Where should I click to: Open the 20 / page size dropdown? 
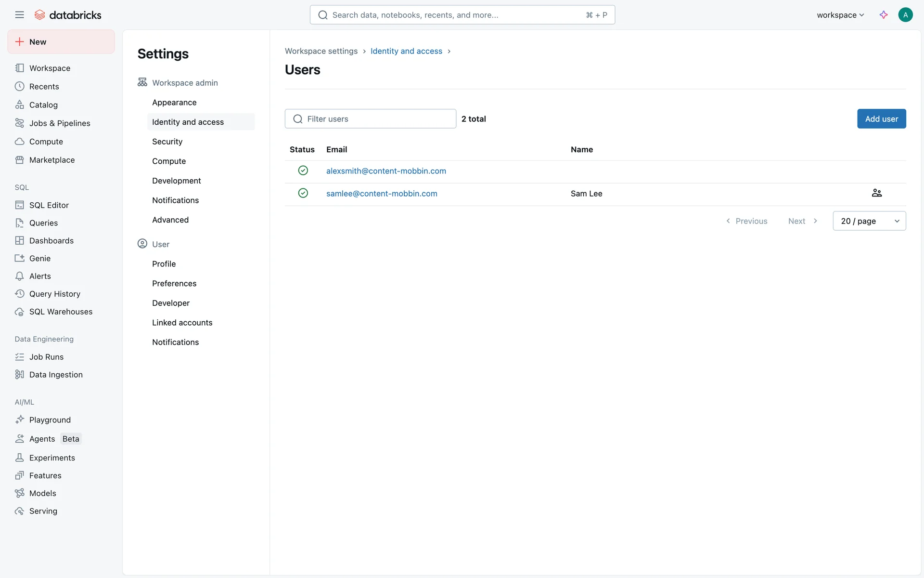869,221
